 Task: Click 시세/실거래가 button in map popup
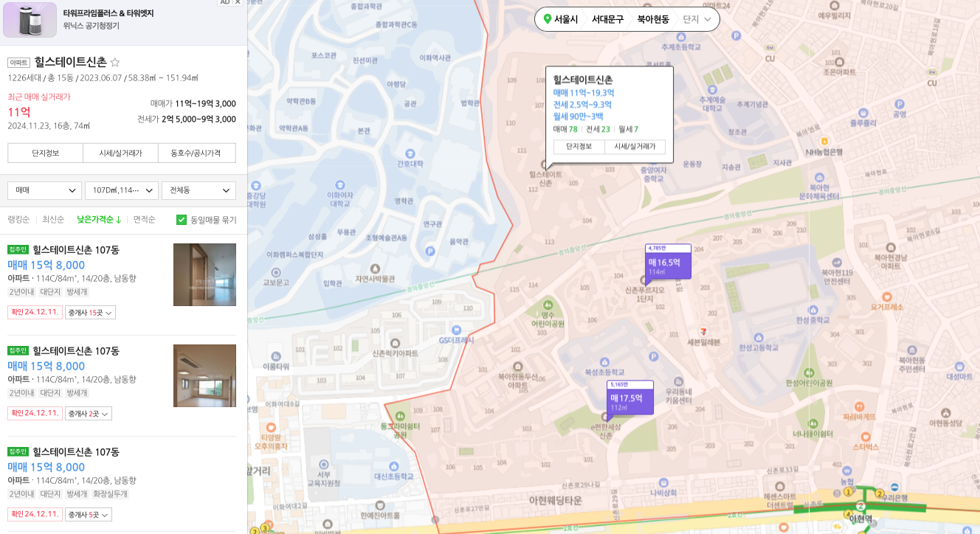pos(635,147)
